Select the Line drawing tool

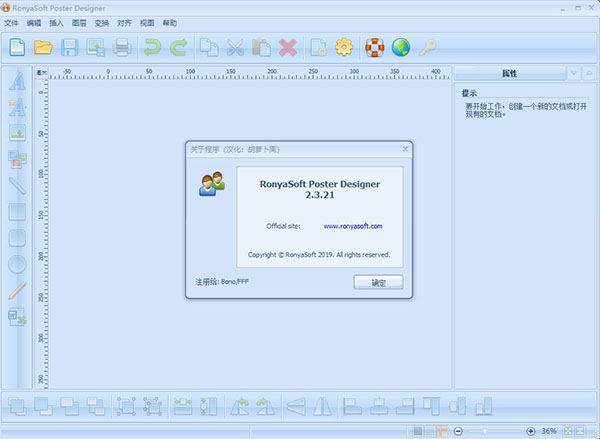pos(17,185)
